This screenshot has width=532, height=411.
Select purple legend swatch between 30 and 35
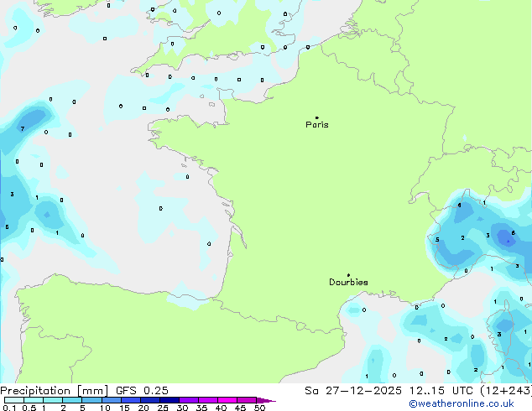[189, 400]
